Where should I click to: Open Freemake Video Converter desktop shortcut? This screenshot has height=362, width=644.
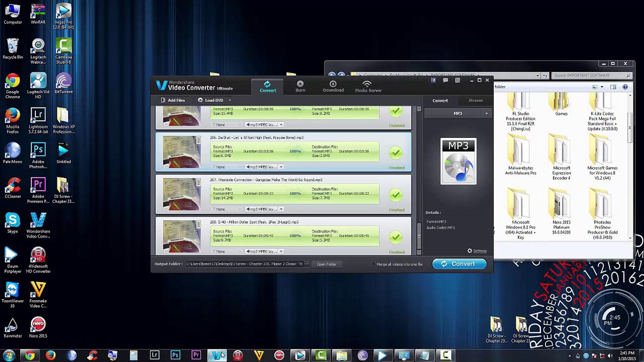coord(38,295)
